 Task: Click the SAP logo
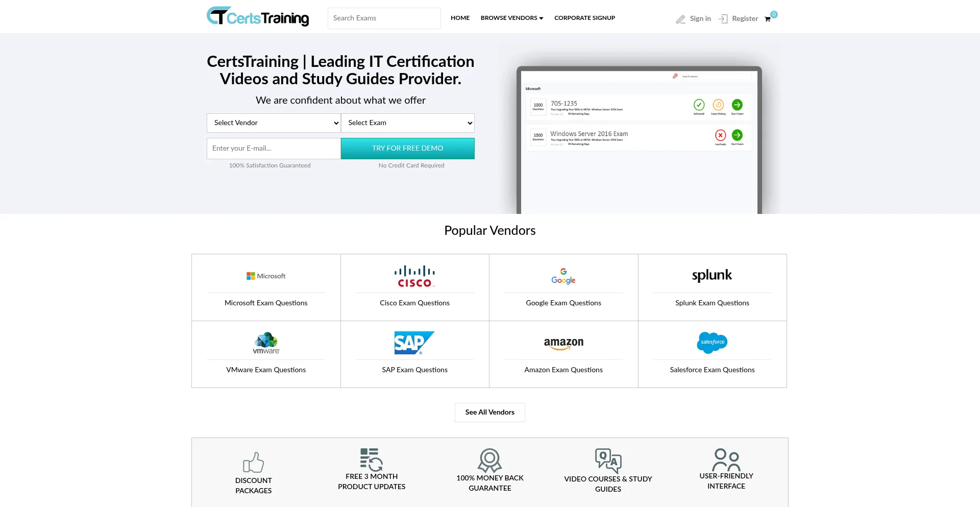pos(414,343)
